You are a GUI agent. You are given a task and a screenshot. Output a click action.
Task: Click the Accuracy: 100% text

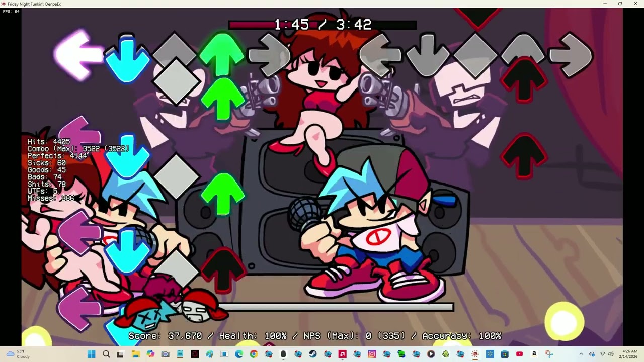pos(461,336)
